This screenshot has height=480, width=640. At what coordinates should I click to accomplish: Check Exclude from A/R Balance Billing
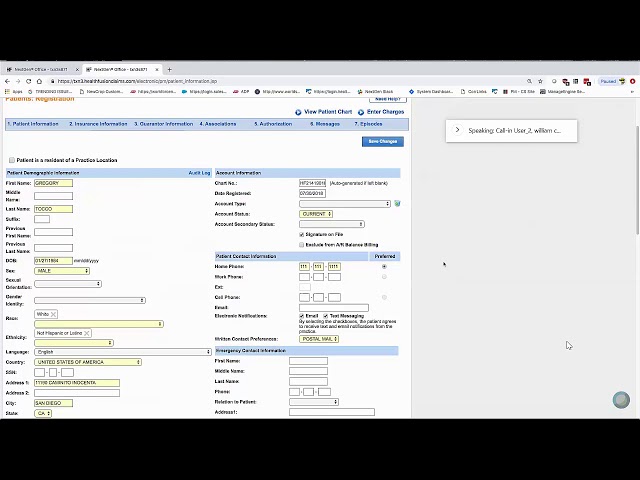click(x=302, y=245)
